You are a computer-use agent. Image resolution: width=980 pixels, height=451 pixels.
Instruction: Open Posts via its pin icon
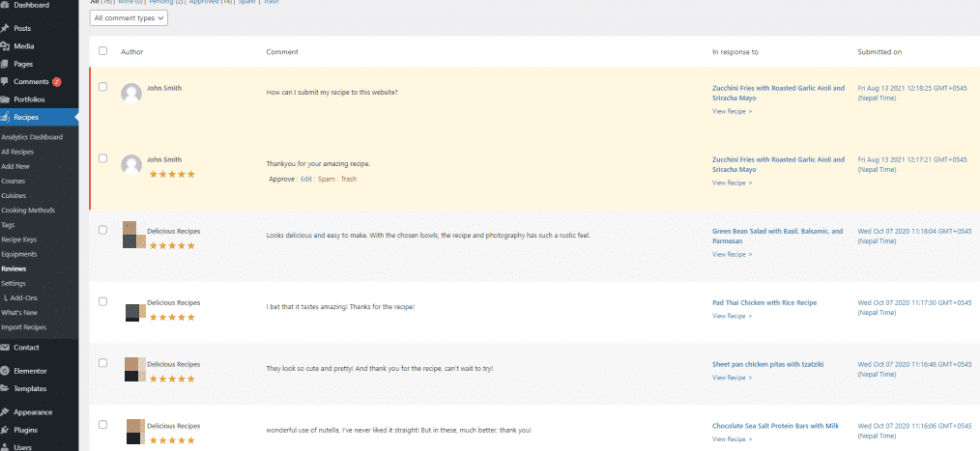coord(5,29)
